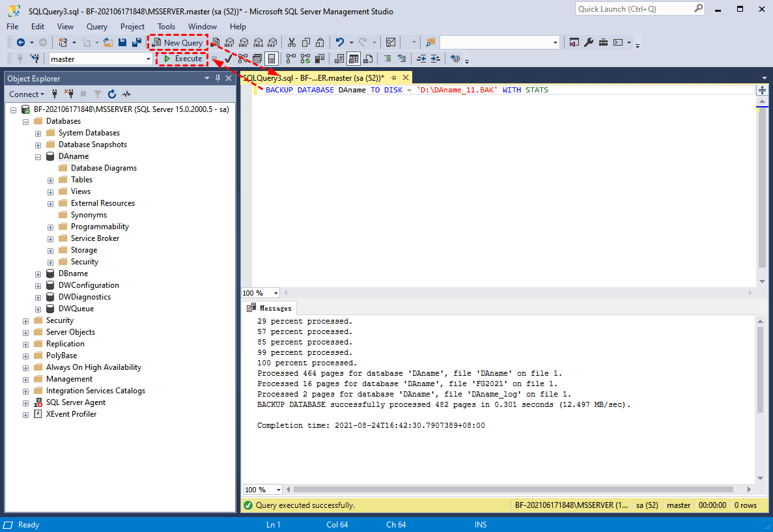Click the Undo arrow icon

[339, 42]
